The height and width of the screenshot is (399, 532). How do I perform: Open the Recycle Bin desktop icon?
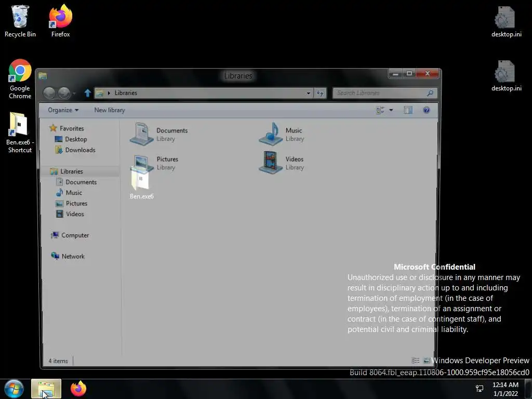(x=20, y=21)
